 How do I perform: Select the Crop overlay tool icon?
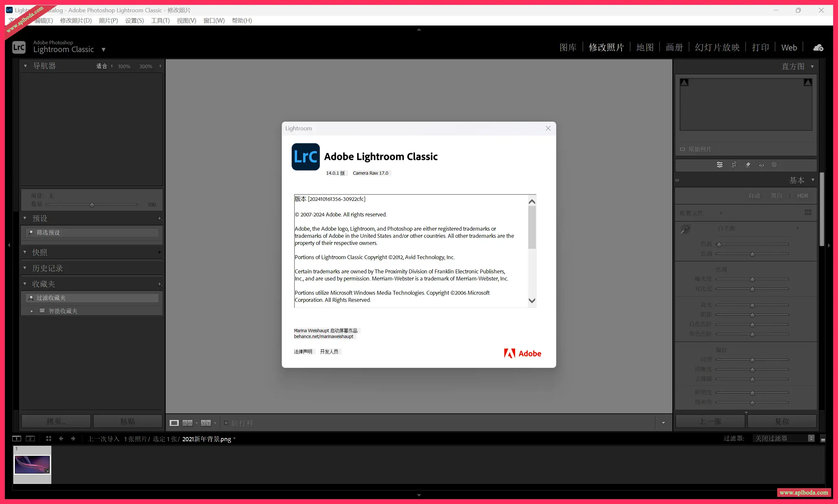click(x=734, y=165)
